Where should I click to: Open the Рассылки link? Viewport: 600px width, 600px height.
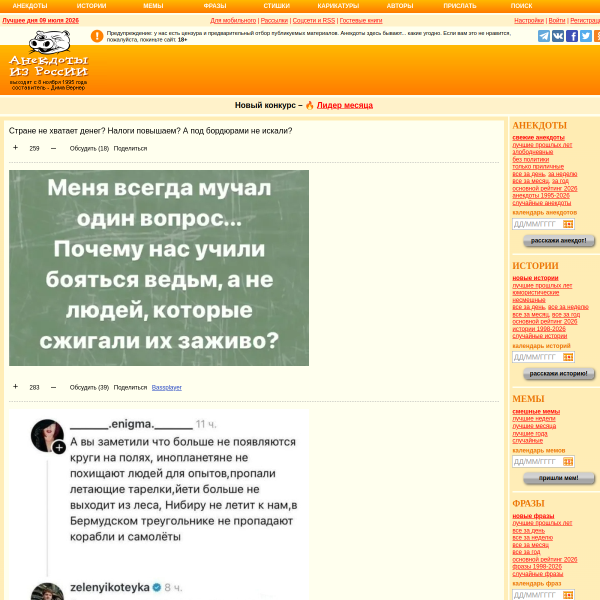coord(274,21)
